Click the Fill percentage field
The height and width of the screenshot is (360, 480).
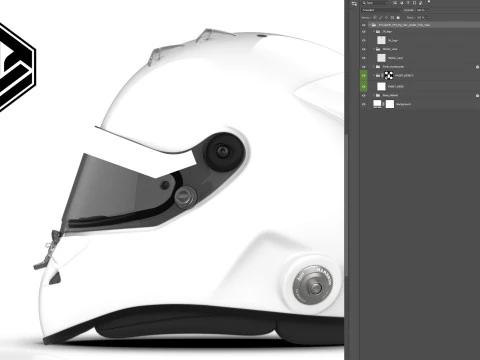(420, 17)
